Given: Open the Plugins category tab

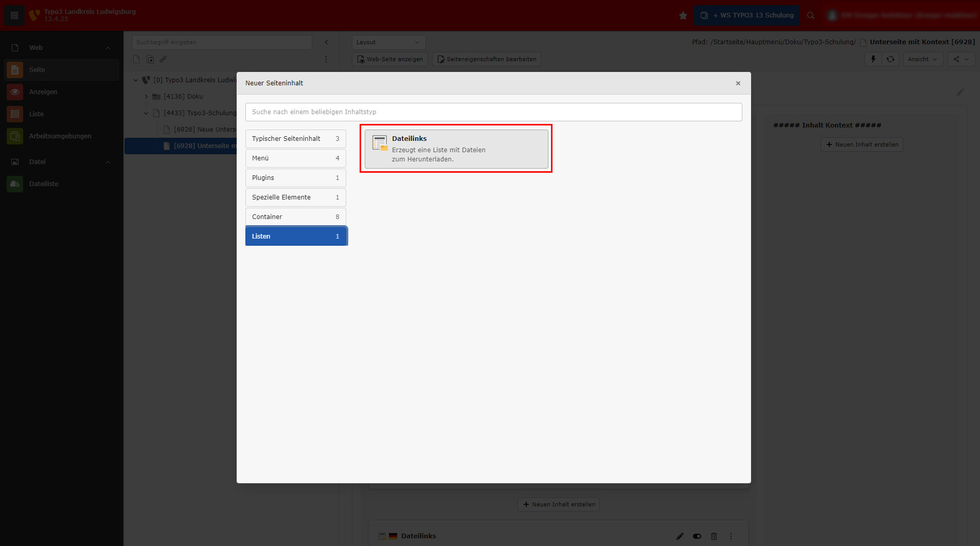Looking at the screenshot, I should click(295, 178).
